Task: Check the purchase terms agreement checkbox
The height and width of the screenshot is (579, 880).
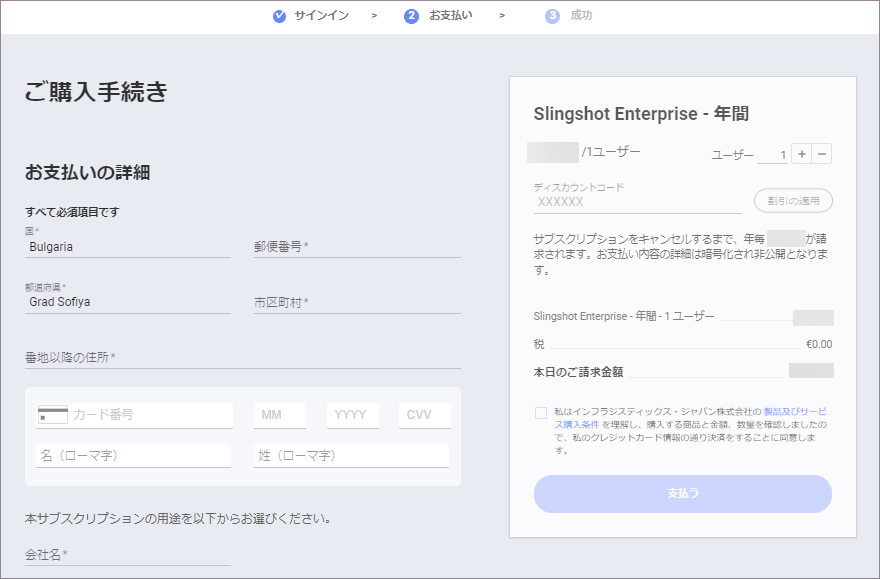Action: pyautogui.click(x=541, y=413)
